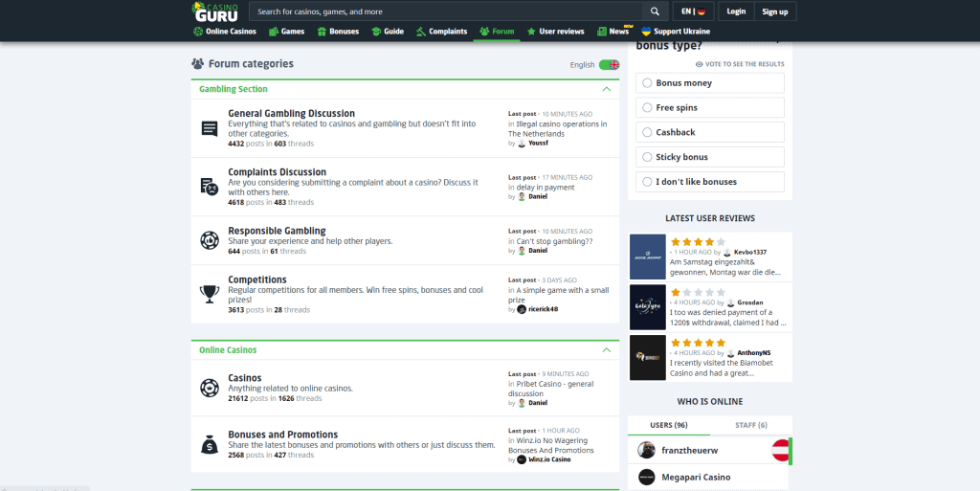Image resolution: width=980 pixels, height=491 pixels.
Task: Click Winz.io Casino avatar icon
Action: click(x=522, y=459)
